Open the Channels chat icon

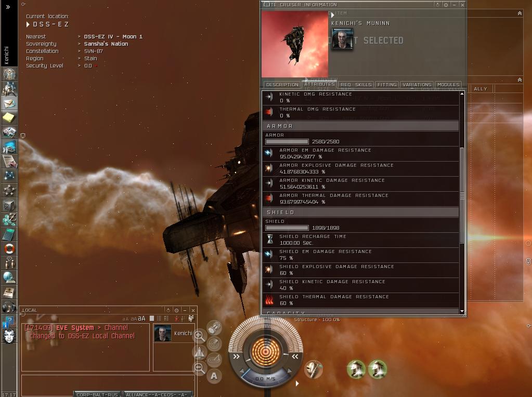point(9,263)
